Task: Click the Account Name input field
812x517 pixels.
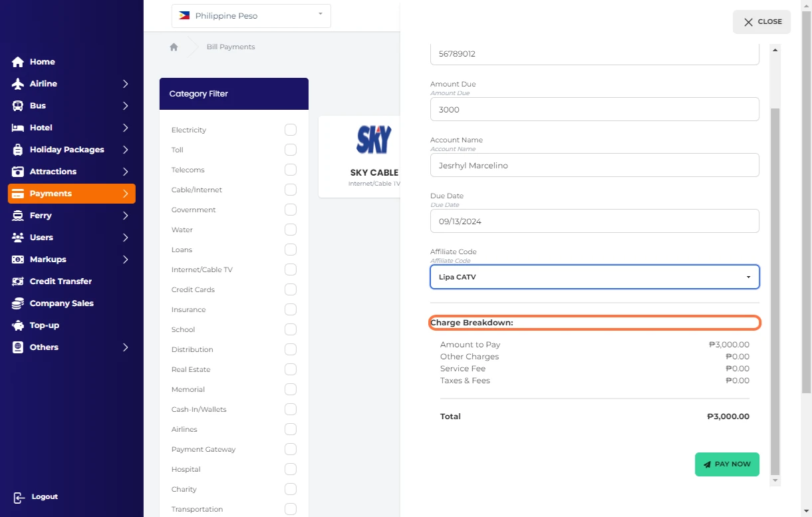Action: click(595, 166)
